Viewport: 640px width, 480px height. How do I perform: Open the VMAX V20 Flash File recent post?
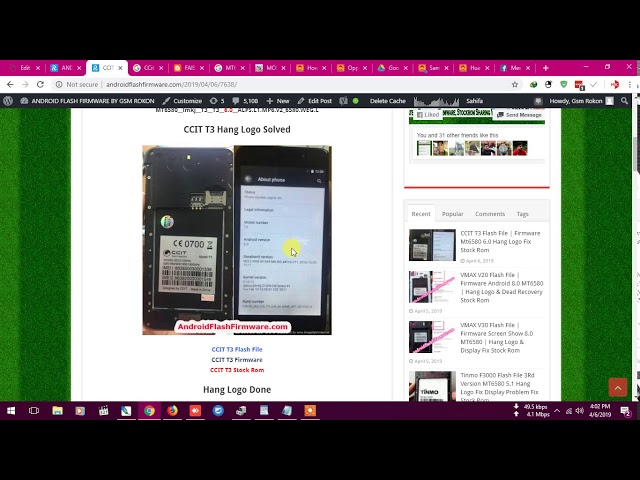coord(502,287)
